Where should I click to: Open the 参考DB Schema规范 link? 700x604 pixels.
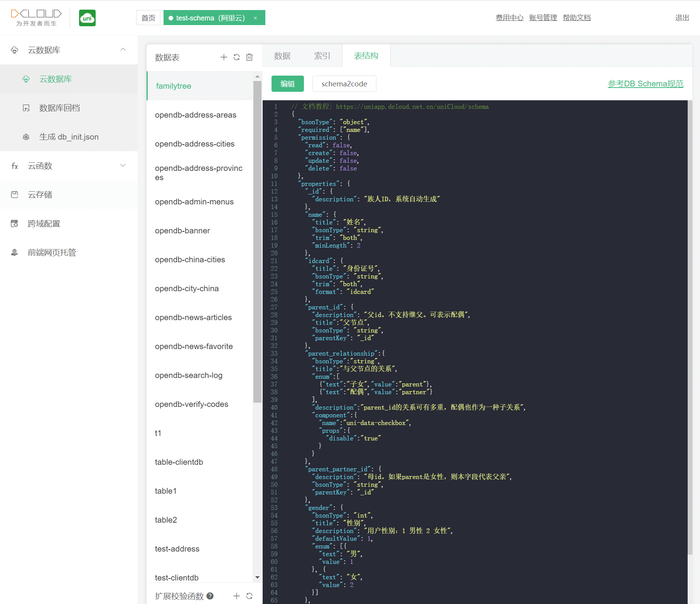pyautogui.click(x=646, y=84)
